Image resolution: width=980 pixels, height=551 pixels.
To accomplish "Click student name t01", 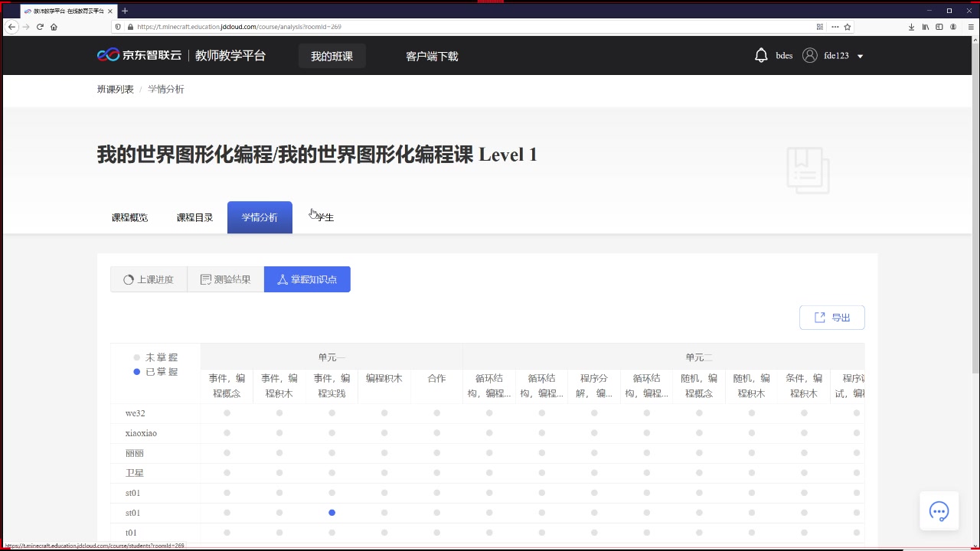I will pos(131,533).
